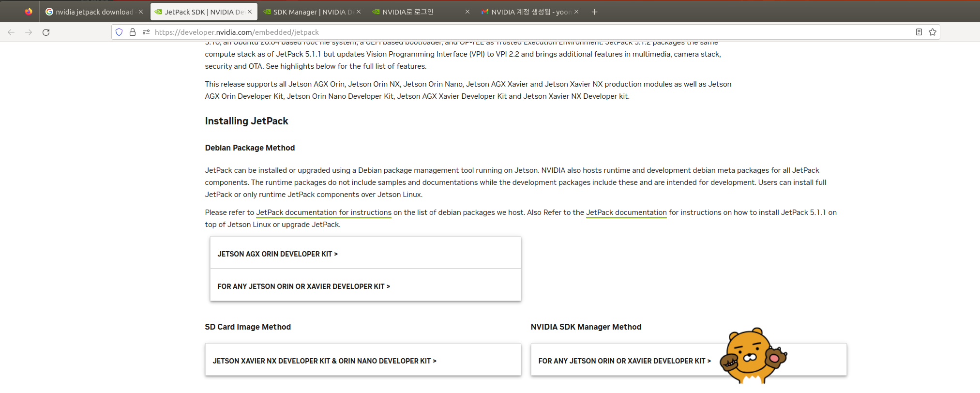980x393 pixels.
Task: Open JetPack documentation for instructions link
Action: click(x=324, y=212)
